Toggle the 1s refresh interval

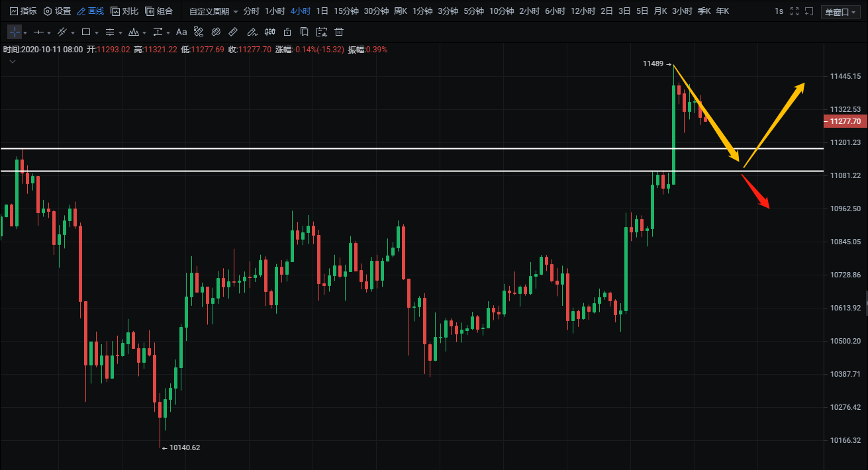pyautogui.click(x=779, y=11)
